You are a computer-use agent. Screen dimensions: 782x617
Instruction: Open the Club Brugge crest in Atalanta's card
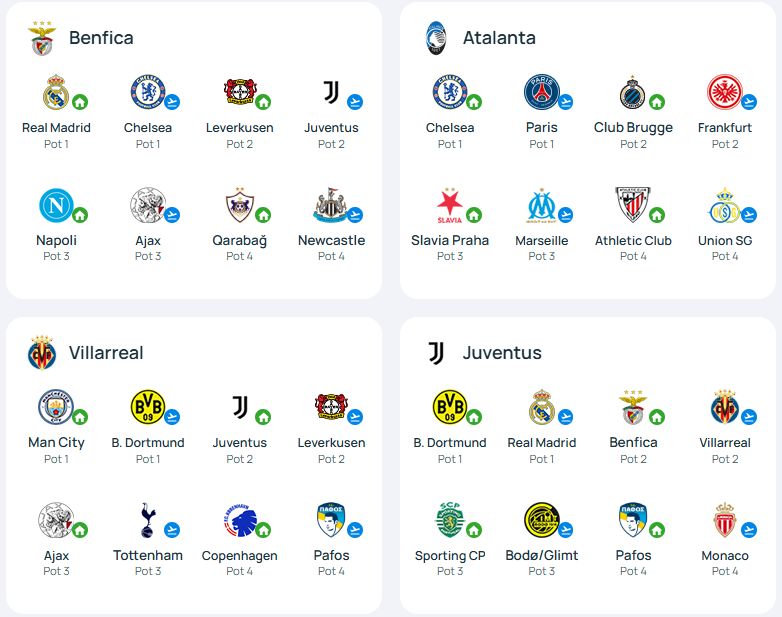[632, 92]
